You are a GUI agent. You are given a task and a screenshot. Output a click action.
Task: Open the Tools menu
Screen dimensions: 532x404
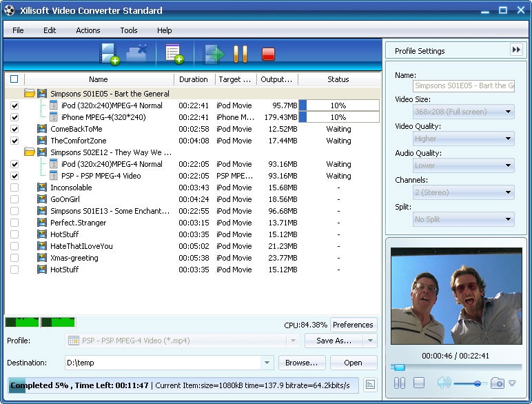(x=128, y=30)
